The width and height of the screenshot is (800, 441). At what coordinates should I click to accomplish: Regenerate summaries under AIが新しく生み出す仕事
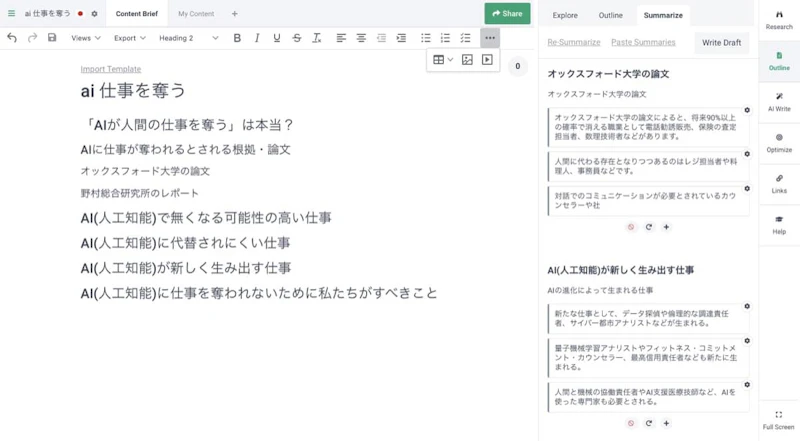click(x=648, y=423)
